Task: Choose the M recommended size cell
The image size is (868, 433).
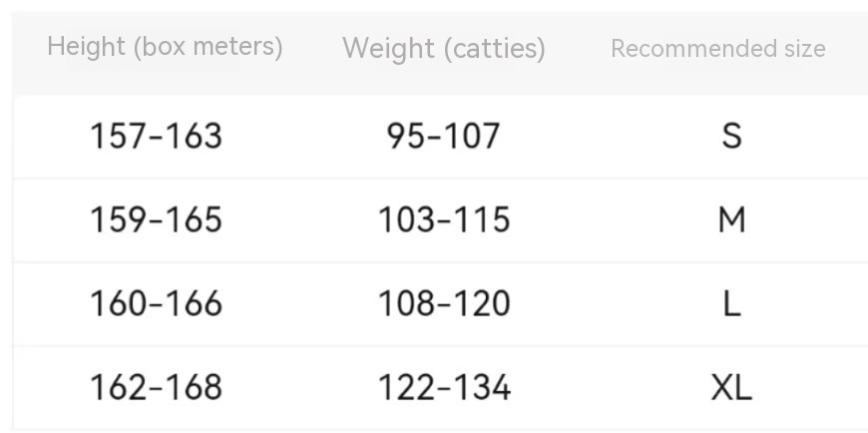Action: click(x=731, y=219)
